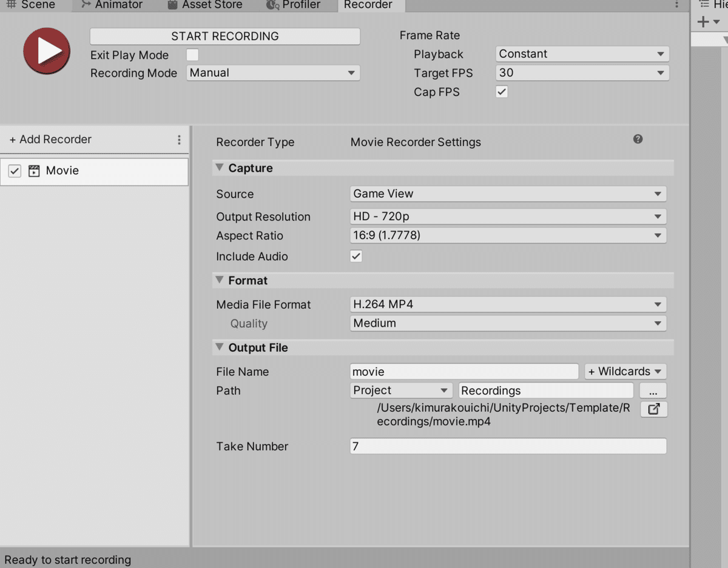Open the Wildcards dropdown button
Viewport: 728px width, 568px height.
625,372
